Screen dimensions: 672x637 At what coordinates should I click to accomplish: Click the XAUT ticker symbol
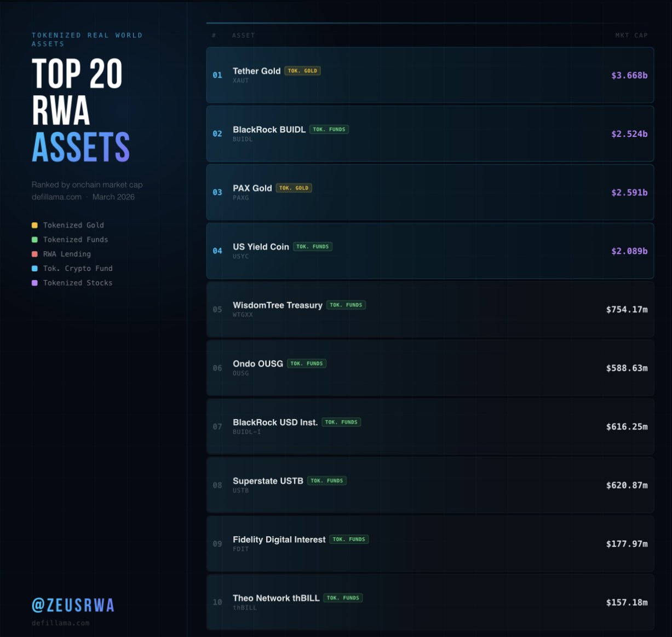(241, 80)
